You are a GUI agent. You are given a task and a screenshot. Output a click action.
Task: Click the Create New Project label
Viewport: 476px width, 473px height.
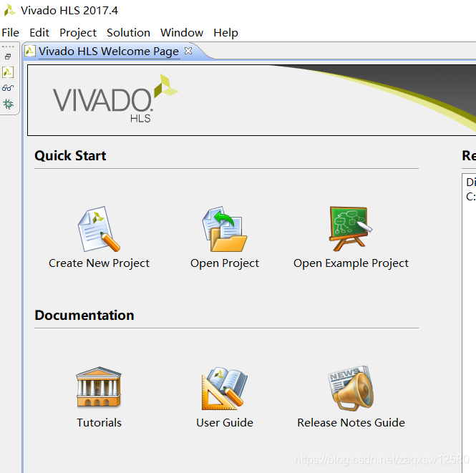[99, 263]
